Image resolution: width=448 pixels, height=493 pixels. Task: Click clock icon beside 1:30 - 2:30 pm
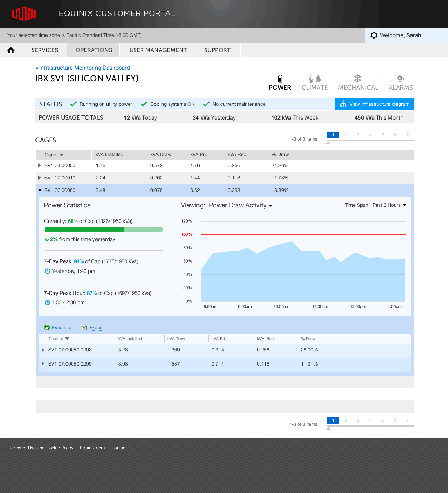pos(48,302)
